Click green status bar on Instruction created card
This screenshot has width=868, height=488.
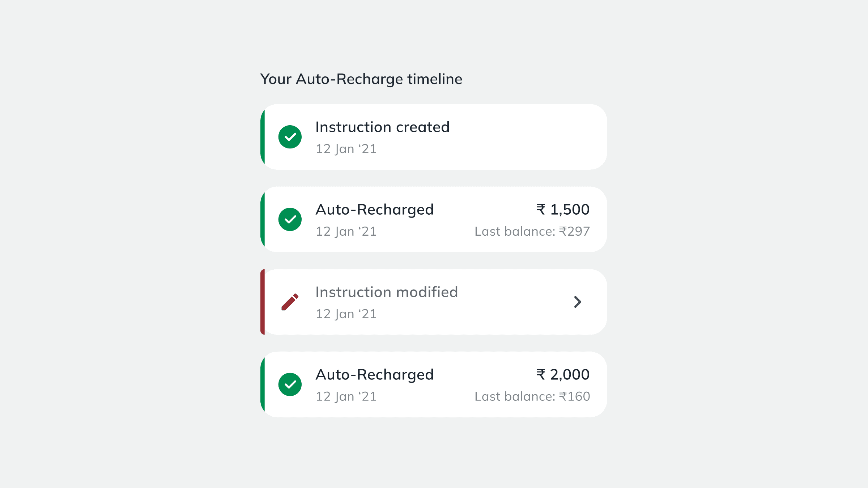[x=263, y=137]
